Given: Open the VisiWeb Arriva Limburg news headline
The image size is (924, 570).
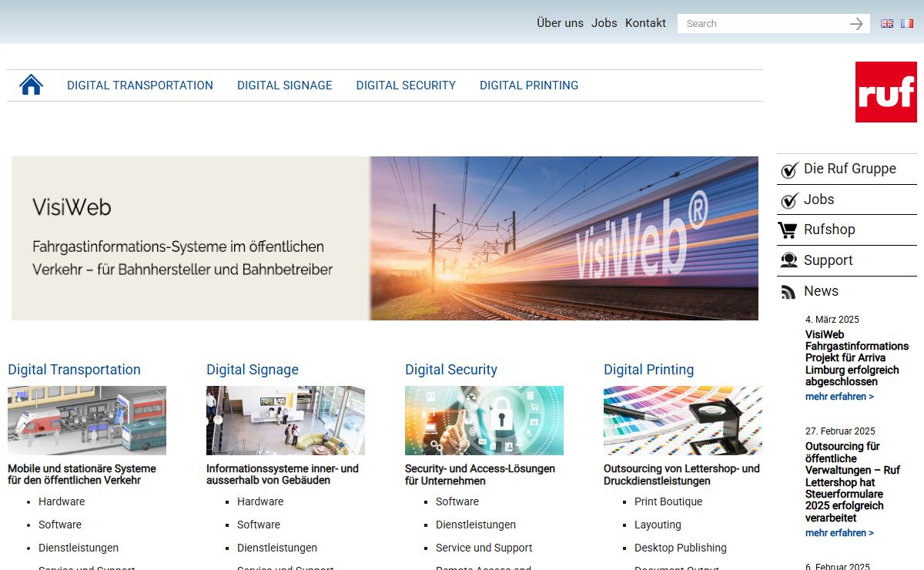Looking at the screenshot, I should click(x=857, y=358).
